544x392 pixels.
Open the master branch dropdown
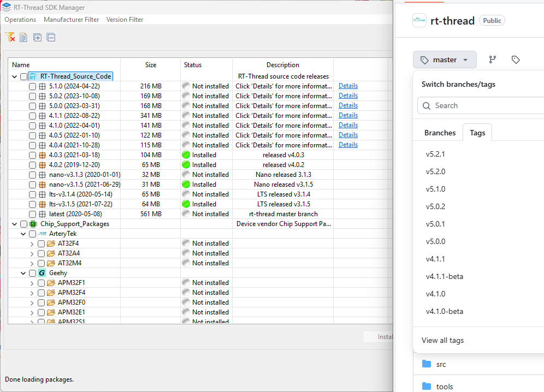click(445, 60)
